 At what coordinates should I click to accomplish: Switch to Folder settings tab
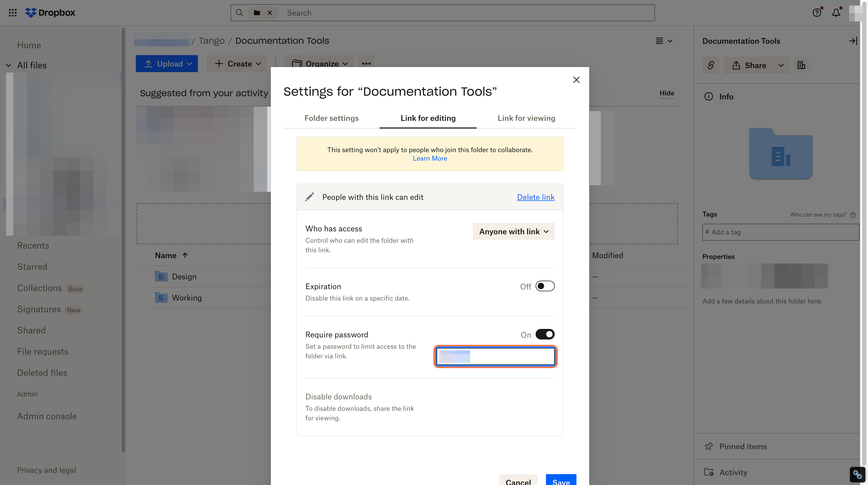pos(332,118)
